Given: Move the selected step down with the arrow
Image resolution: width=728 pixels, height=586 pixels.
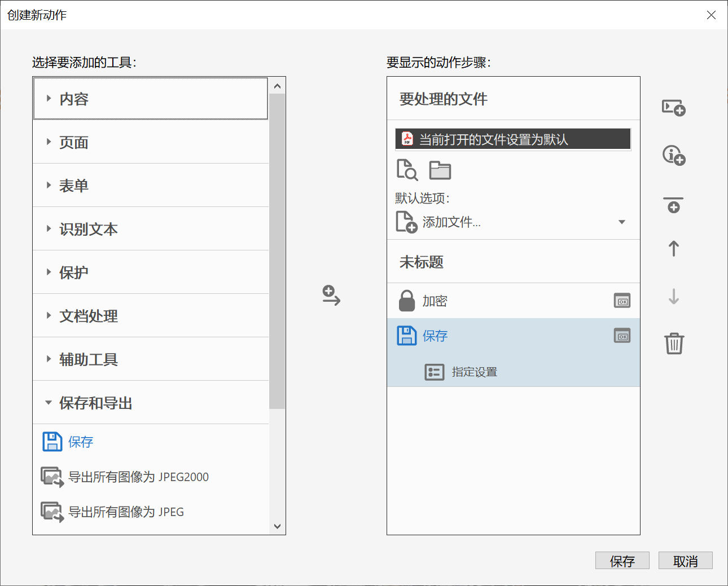Looking at the screenshot, I should pyautogui.click(x=673, y=296).
